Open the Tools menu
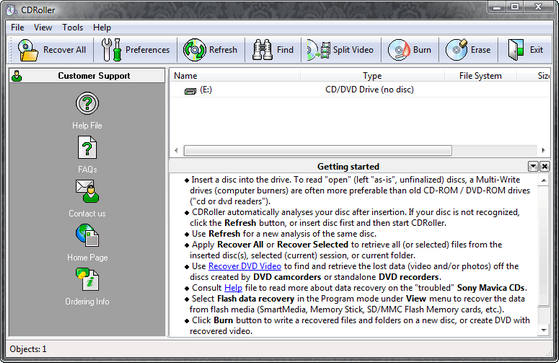 point(72,27)
